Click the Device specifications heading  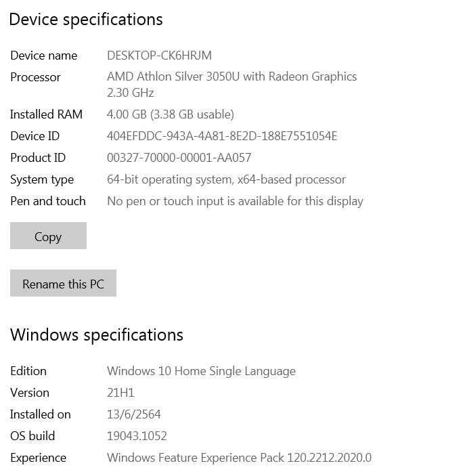point(86,20)
